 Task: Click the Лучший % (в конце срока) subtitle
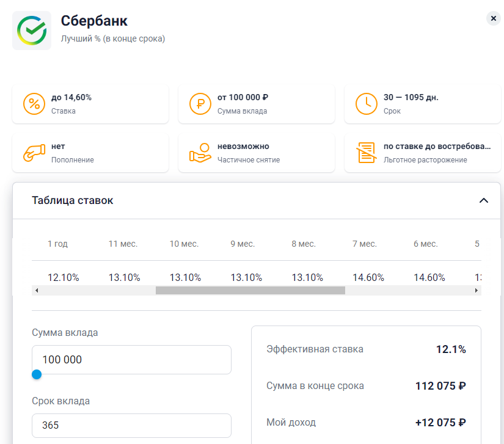(x=113, y=38)
